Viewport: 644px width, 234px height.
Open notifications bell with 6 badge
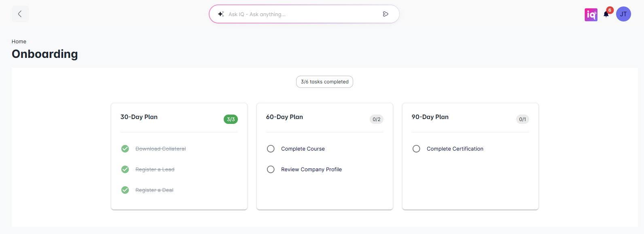click(606, 14)
